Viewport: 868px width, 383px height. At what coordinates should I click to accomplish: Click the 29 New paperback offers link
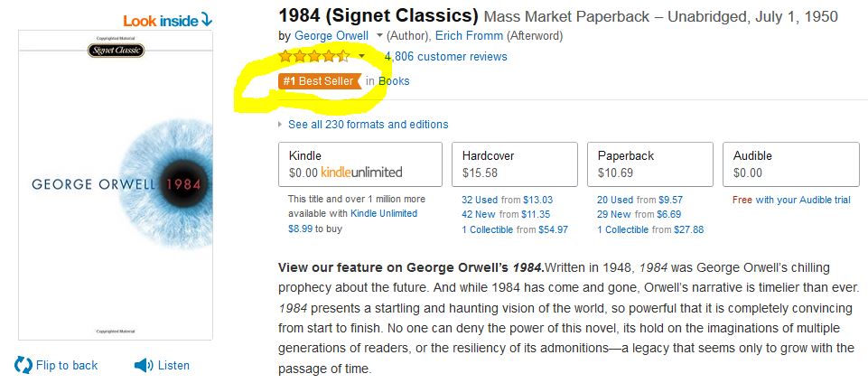(614, 214)
